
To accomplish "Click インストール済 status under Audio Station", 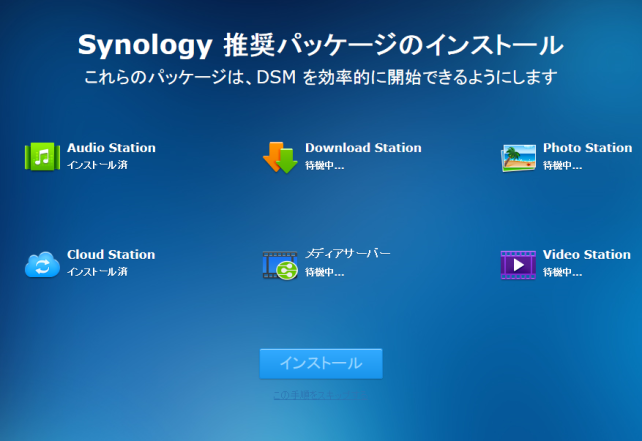I will click(x=97, y=165).
